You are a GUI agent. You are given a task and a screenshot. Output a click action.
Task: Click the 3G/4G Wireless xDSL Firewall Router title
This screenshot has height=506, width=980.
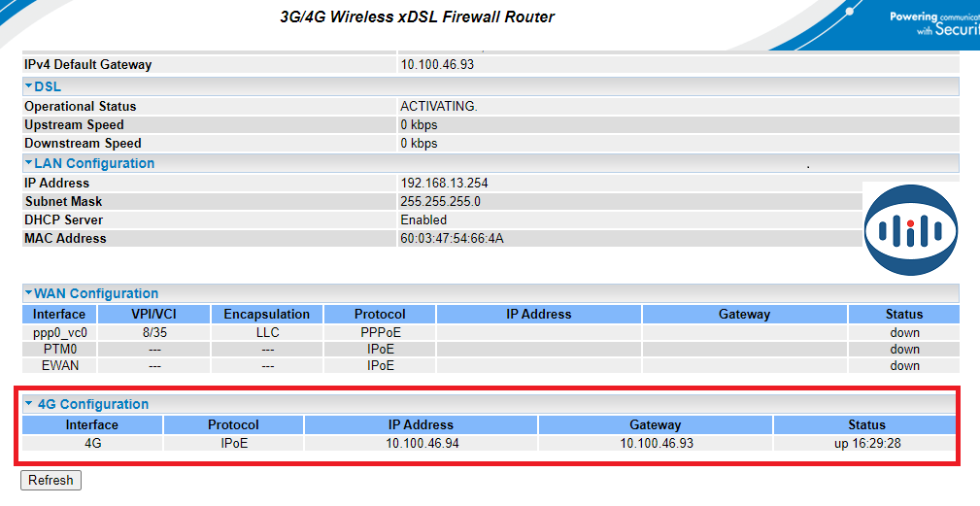(x=417, y=17)
